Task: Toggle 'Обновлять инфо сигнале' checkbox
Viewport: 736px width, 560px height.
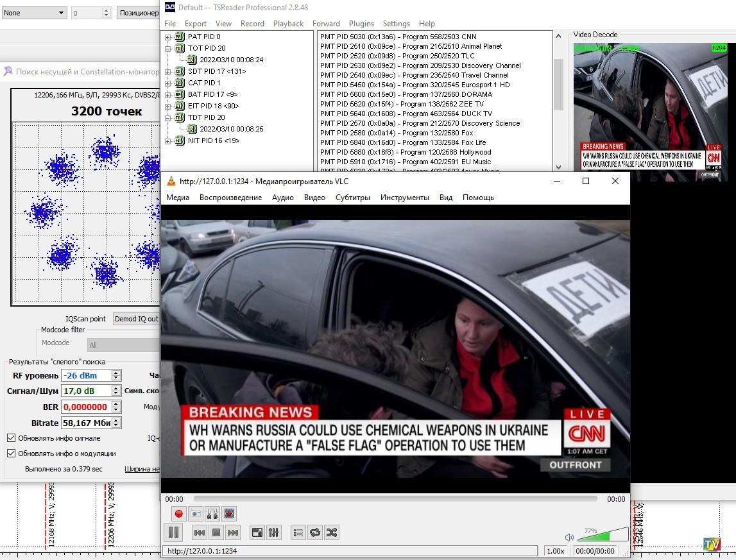Action: coord(12,438)
